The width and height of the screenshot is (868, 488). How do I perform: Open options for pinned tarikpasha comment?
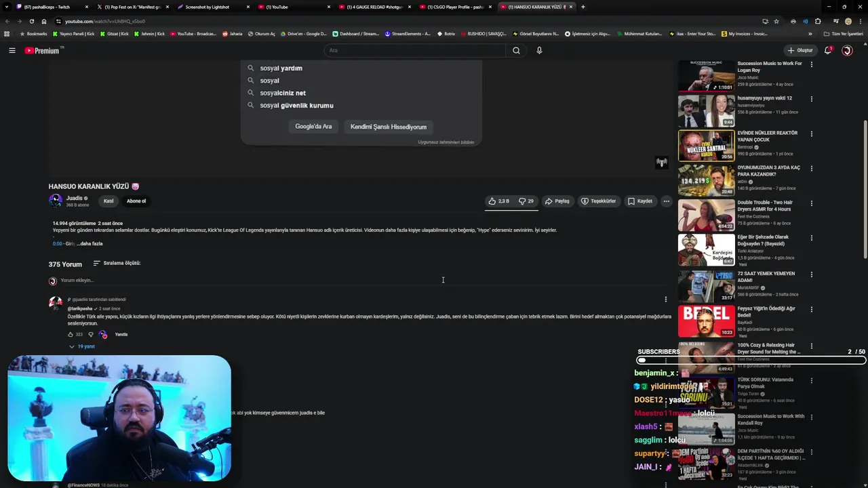[x=665, y=299]
